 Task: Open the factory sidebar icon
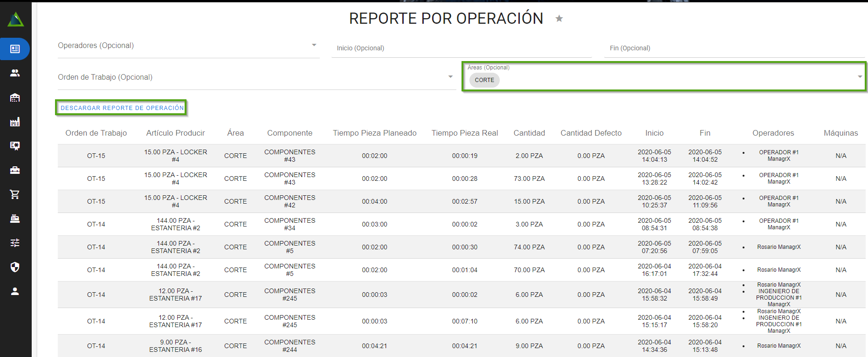[15, 122]
